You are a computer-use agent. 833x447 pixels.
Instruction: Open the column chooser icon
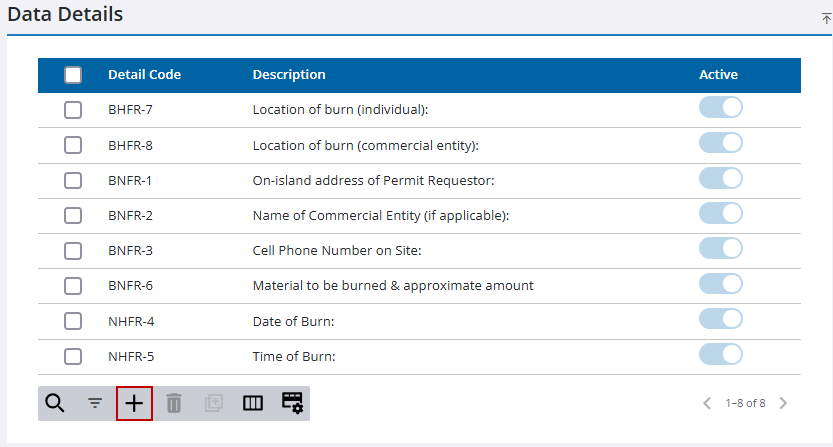click(x=253, y=403)
